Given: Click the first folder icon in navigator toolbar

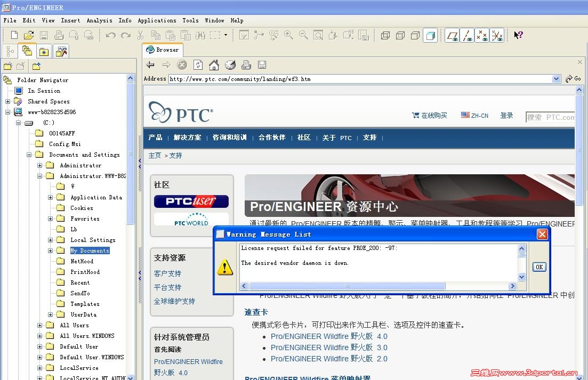Looking at the screenshot, I should click(x=8, y=66).
